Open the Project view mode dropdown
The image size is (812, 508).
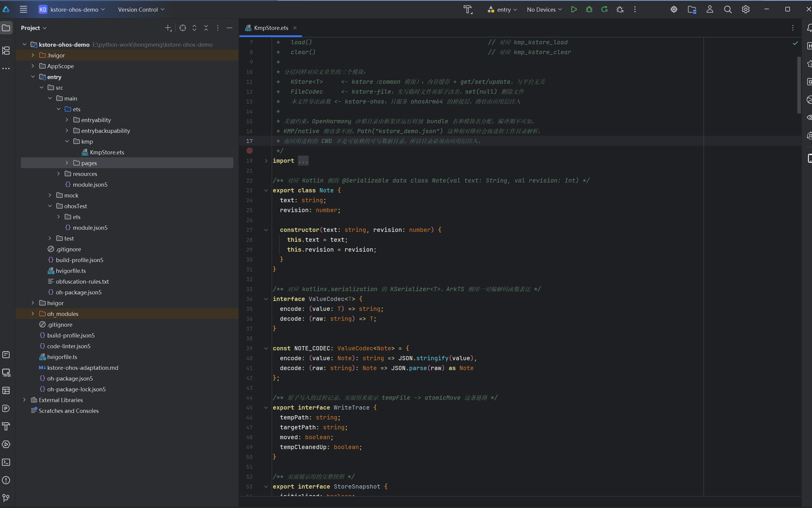pyautogui.click(x=33, y=28)
